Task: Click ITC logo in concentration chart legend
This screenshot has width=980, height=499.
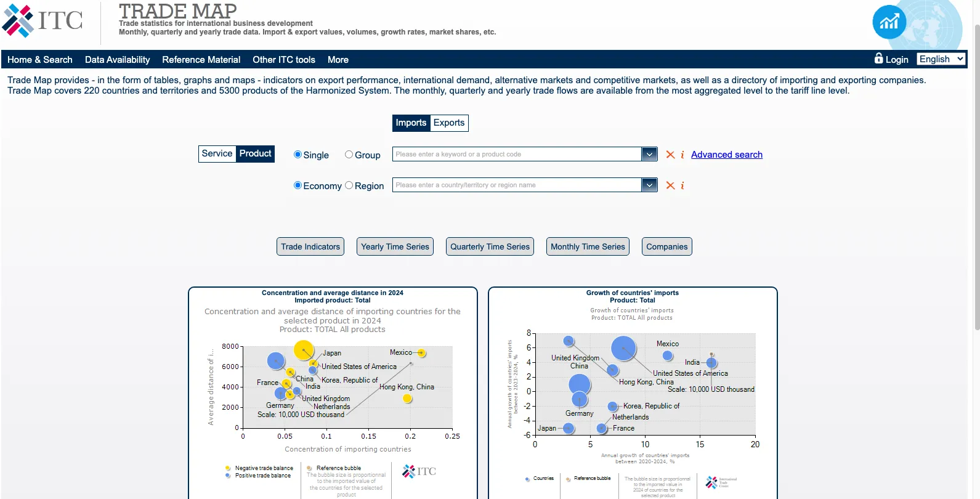Action: point(419,471)
